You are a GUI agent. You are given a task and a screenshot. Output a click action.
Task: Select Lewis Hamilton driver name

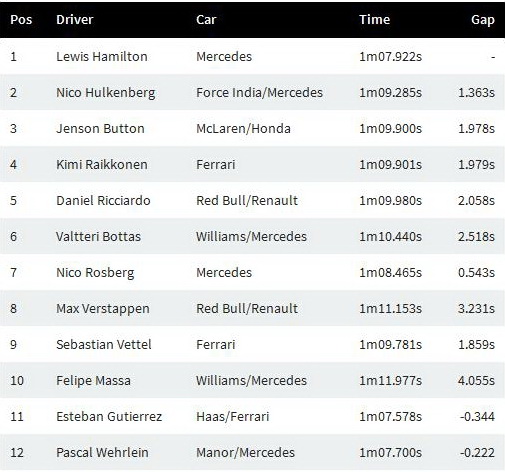click(x=102, y=56)
